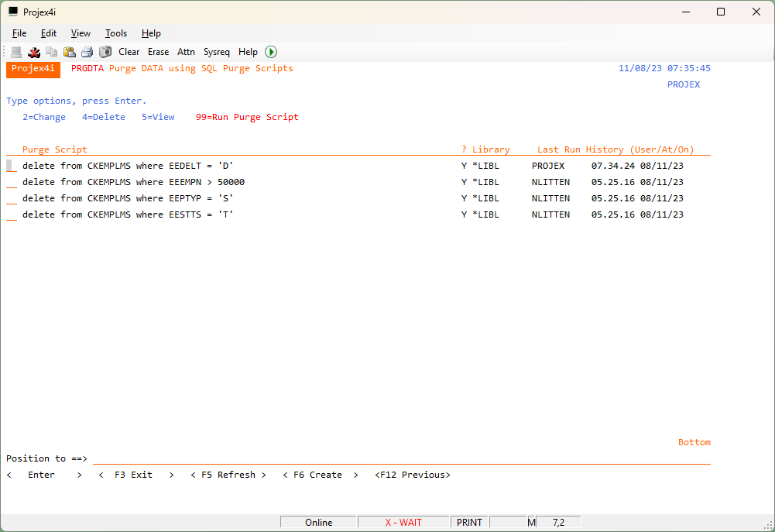This screenshot has height=532, width=775.
Task: Click the Library column header
Action: point(491,149)
